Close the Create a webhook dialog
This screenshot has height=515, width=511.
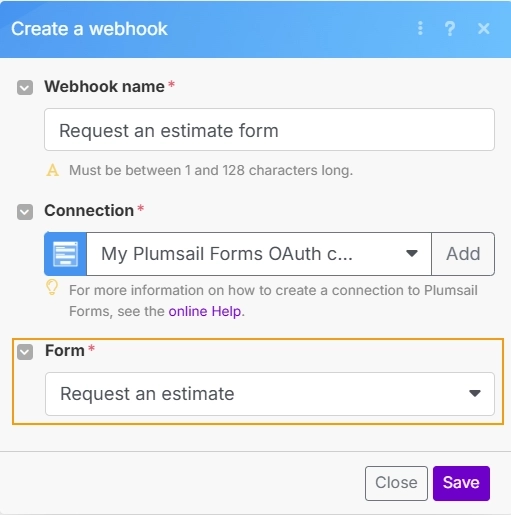[x=484, y=29]
